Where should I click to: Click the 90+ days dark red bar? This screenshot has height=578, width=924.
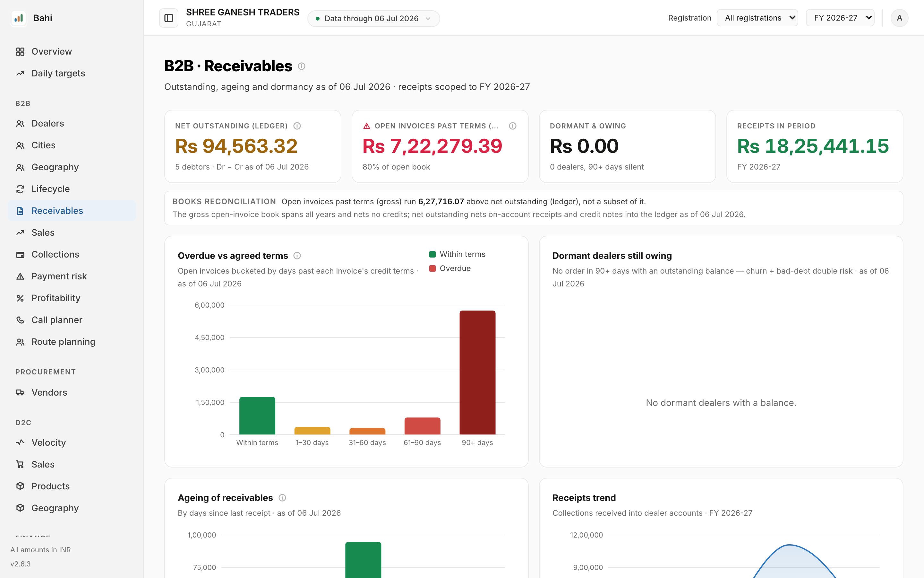point(477,372)
